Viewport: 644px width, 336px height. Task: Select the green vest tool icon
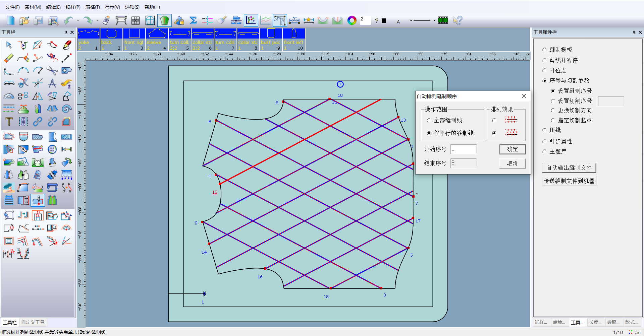tap(52, 200)
